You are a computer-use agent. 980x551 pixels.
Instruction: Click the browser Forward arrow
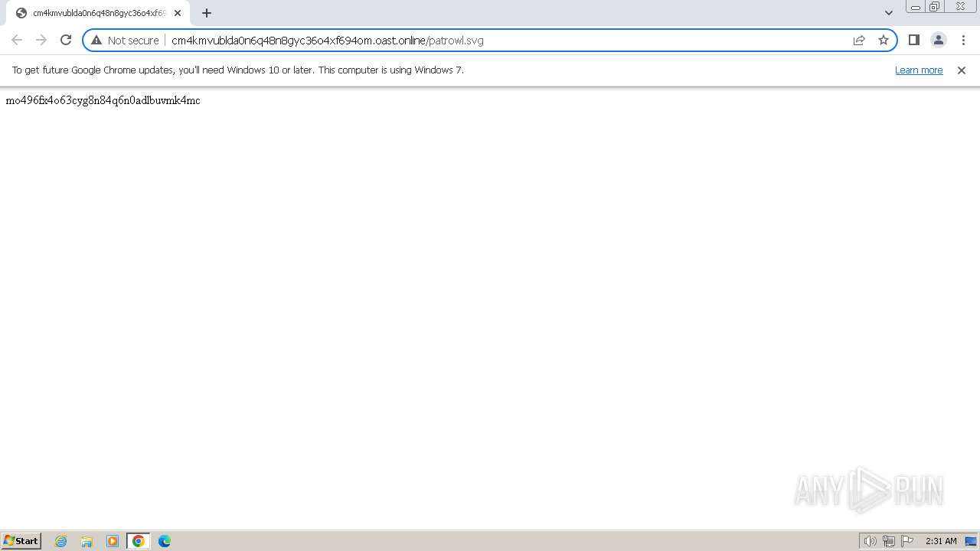(41, 40)
